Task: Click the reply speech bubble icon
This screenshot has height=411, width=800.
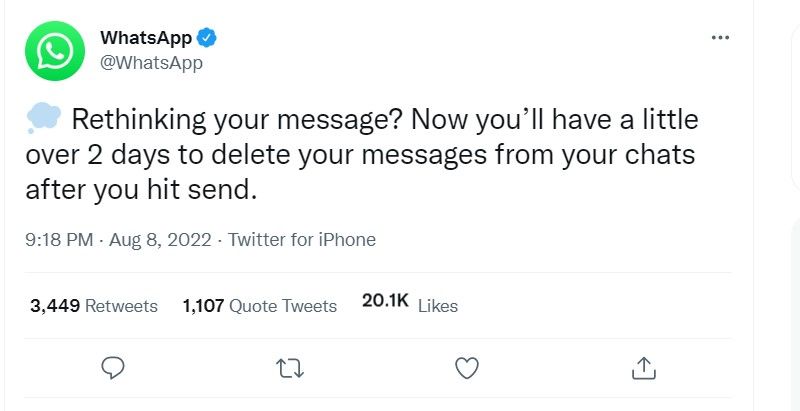Action: (113, 368)
